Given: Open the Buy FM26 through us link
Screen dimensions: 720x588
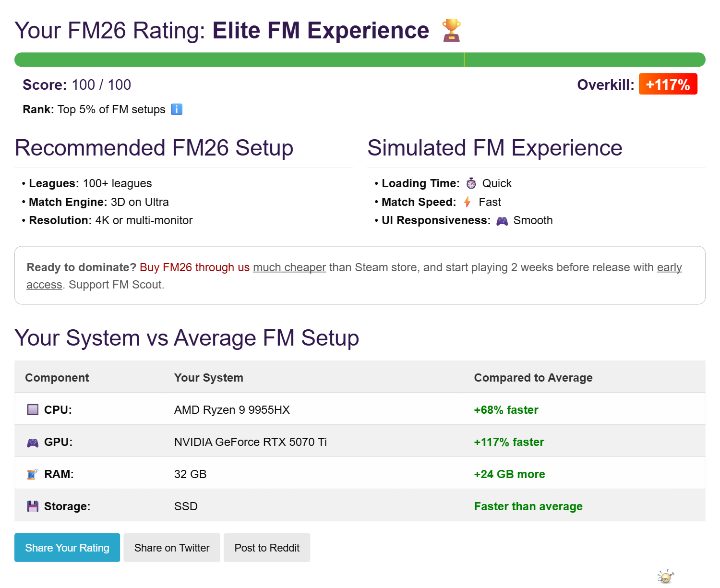Looking at the screenshot, I should [x=194, y=267].
